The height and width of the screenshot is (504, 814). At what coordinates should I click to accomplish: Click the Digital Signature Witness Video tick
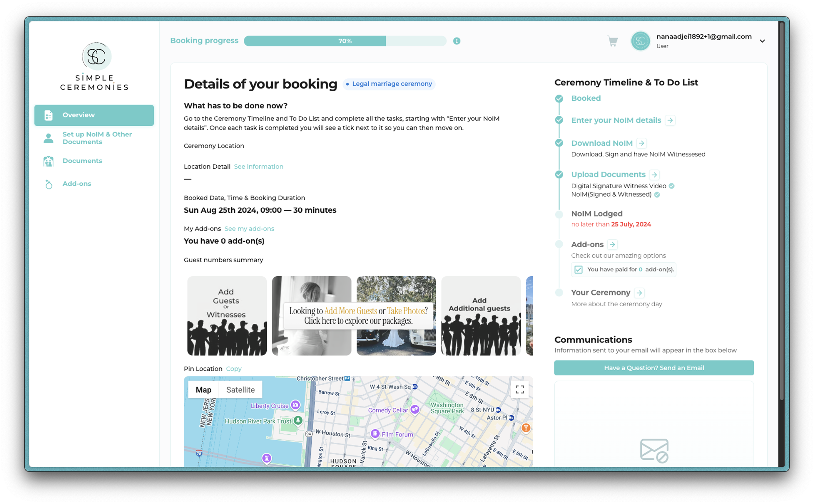(671, 186)
